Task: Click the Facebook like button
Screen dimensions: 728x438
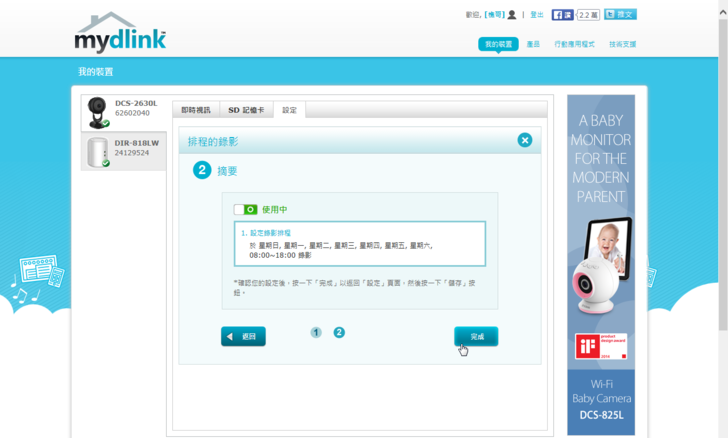Action: (562, 15)
